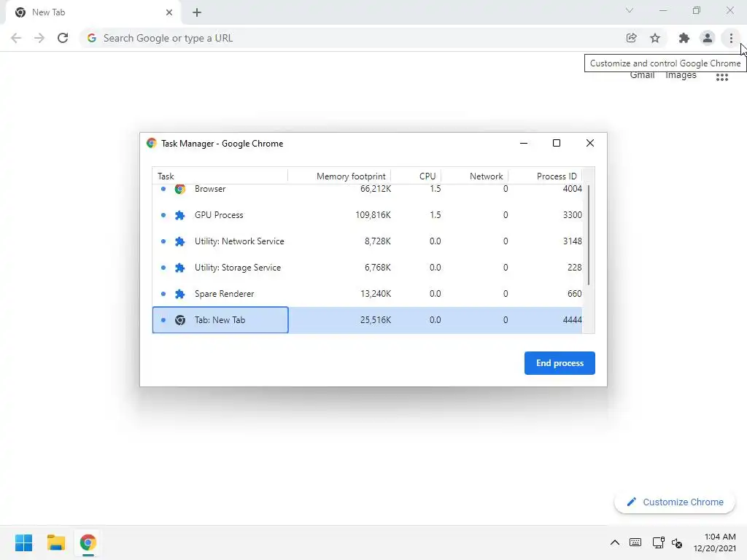747x560 pixels.
Task: Click the puzzle icon for Spare Renderer
Action: (x=179, y=294)
